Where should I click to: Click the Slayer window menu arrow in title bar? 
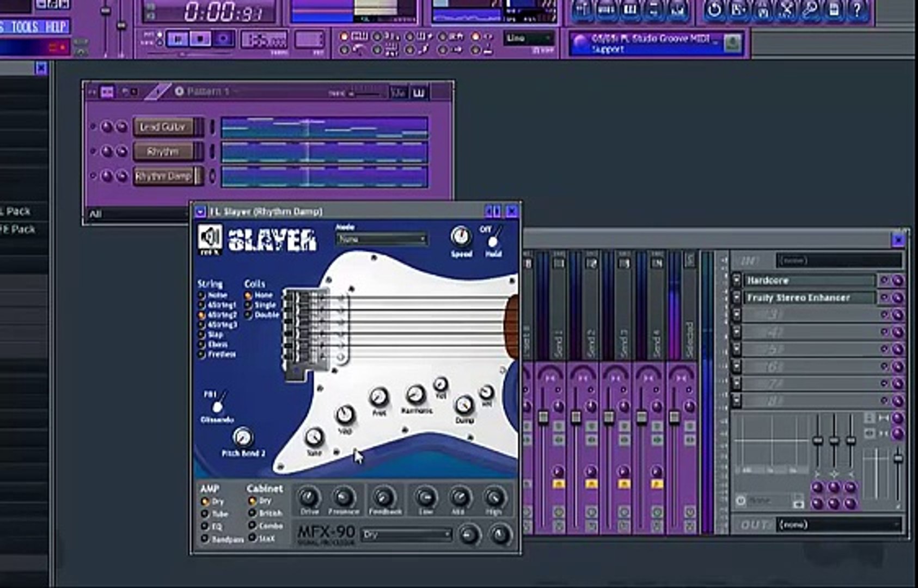(x=200, y=211)
